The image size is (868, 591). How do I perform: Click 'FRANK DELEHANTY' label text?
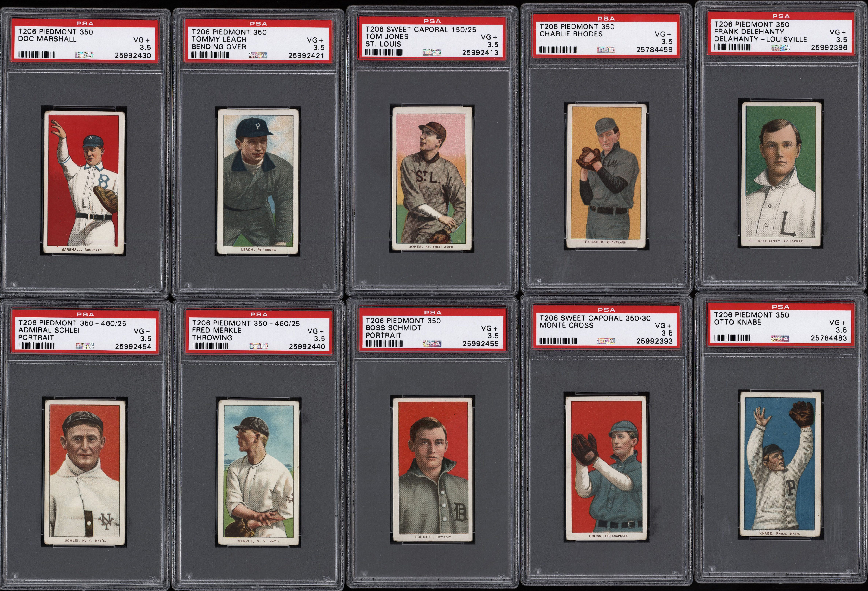click(x=749, y=32)
